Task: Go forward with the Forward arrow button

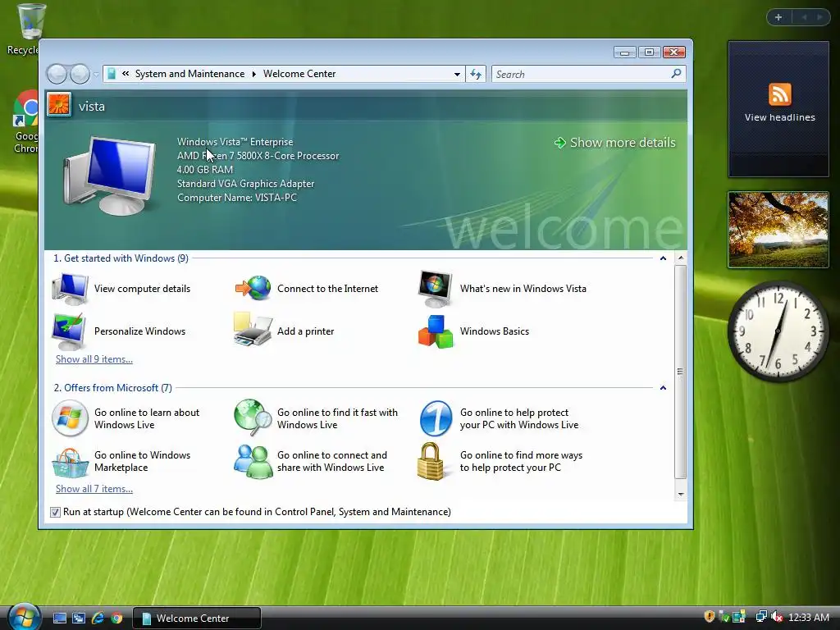Action: (x=80, y=74)
